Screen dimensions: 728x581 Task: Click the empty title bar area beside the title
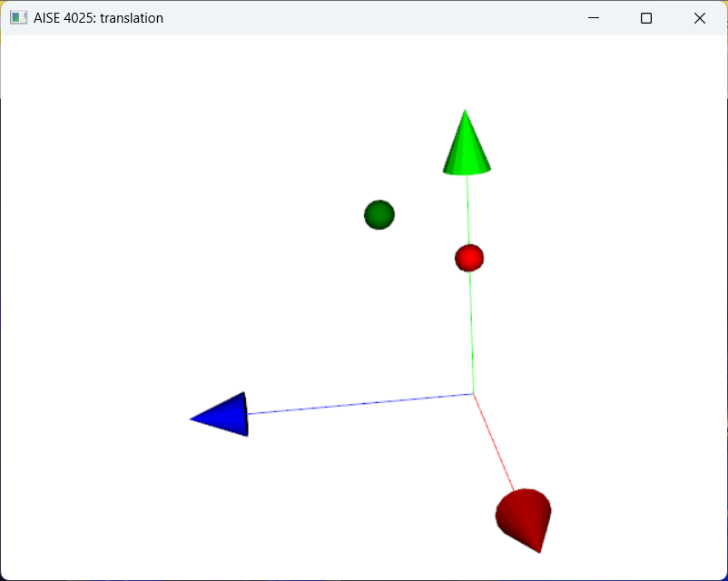click(363, 18)
